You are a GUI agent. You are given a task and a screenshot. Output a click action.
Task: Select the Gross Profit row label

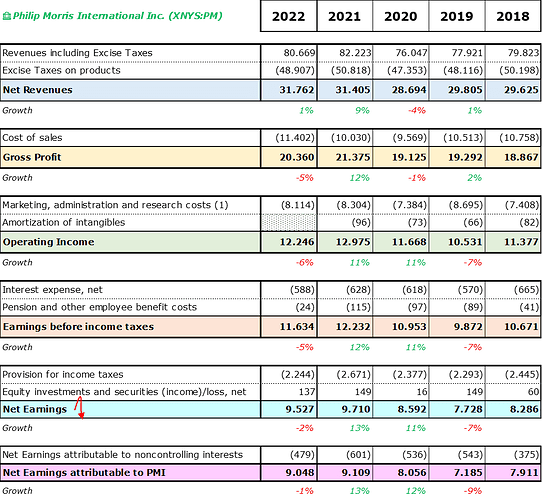32,157
